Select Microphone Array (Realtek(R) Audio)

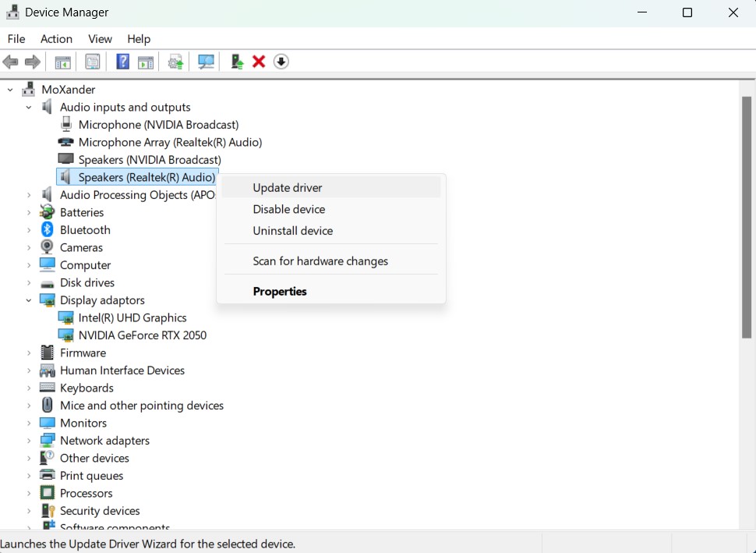tap(170, 142)
